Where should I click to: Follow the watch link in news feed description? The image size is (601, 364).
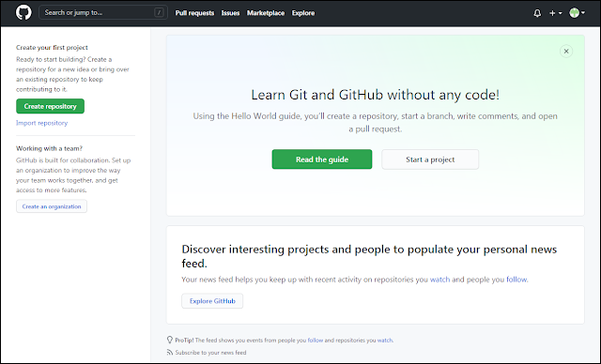tap(440, 280)
